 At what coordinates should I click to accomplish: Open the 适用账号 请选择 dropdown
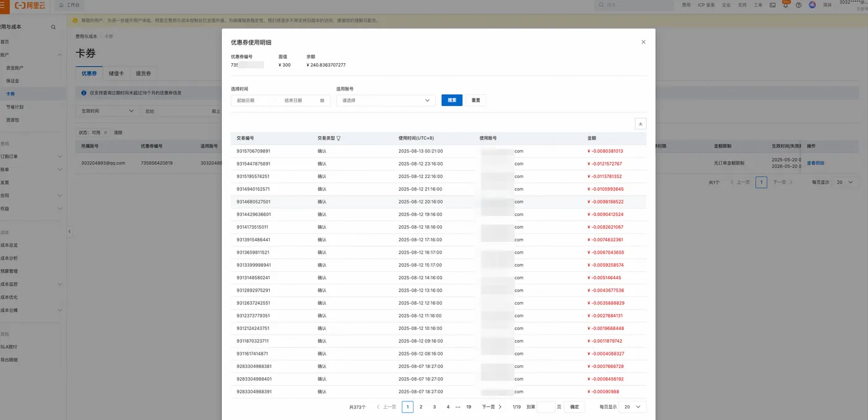[386, 101]
